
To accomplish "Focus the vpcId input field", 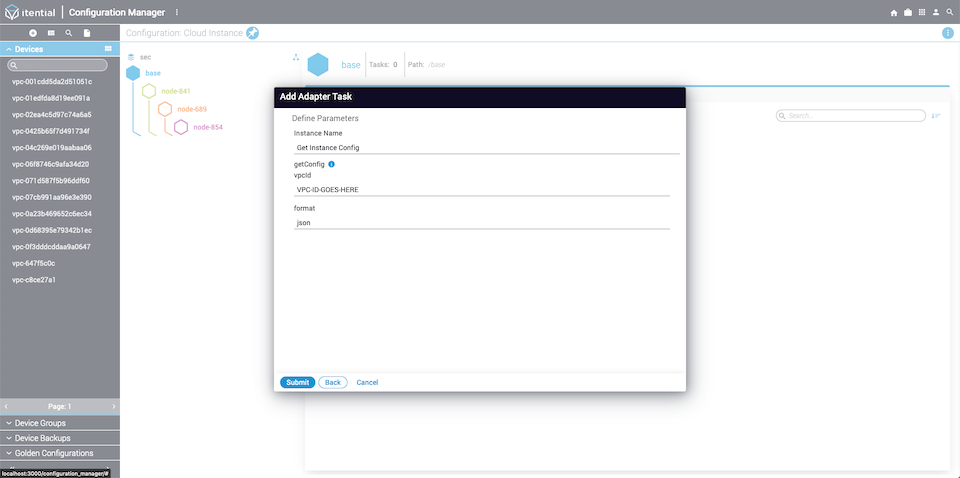I will tap(482, 190).
